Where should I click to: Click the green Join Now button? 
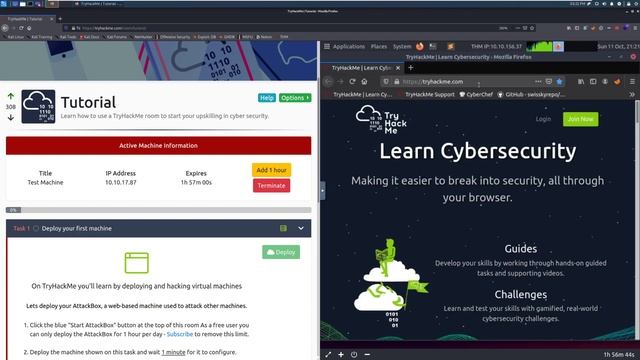click(580, 119)
